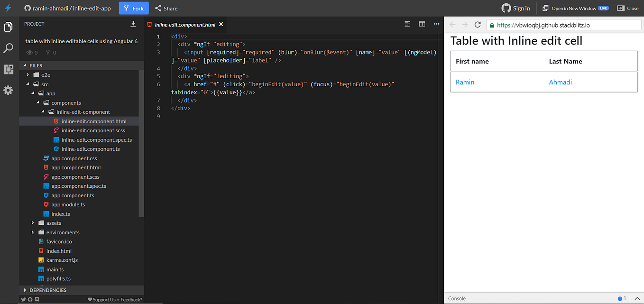Open the Files panel in the sidebar
The width and height of the screenshot is (644, 304).
(8, 27)
